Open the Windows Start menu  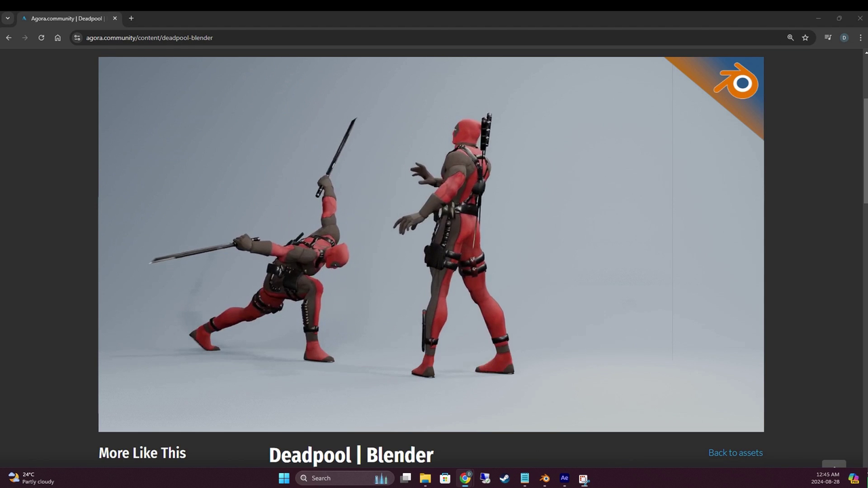284,479
